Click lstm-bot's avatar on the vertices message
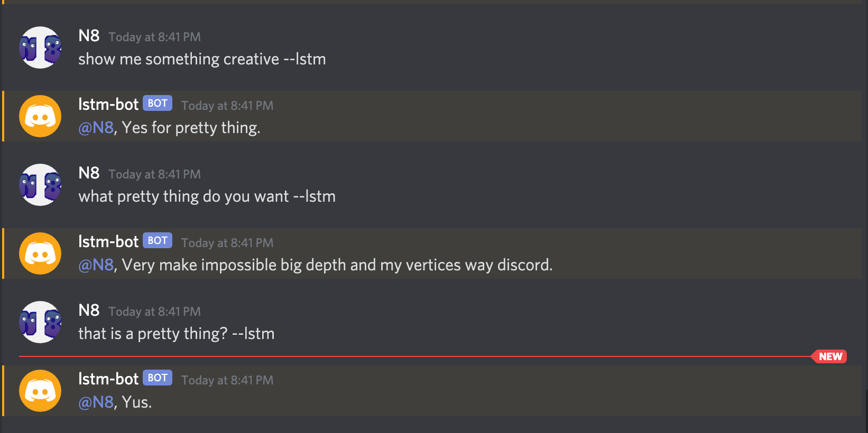868x433 pixels. (40, 253)
